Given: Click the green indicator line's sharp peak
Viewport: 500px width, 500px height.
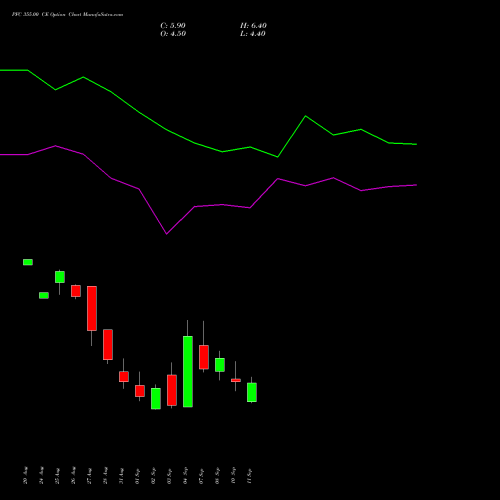Looking at the screenshot, I should click(306, 116).
